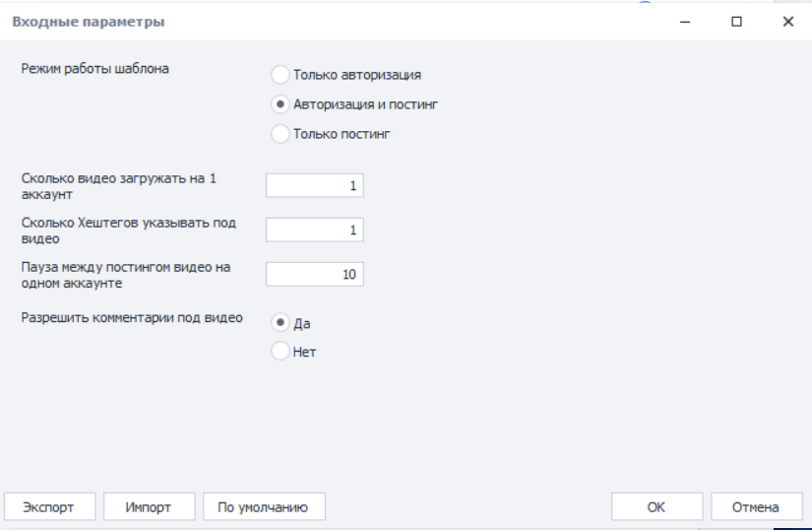
Task: Minimize the 'Входные параметры' window
Action: pyautogui.click(x=685, y=22)
